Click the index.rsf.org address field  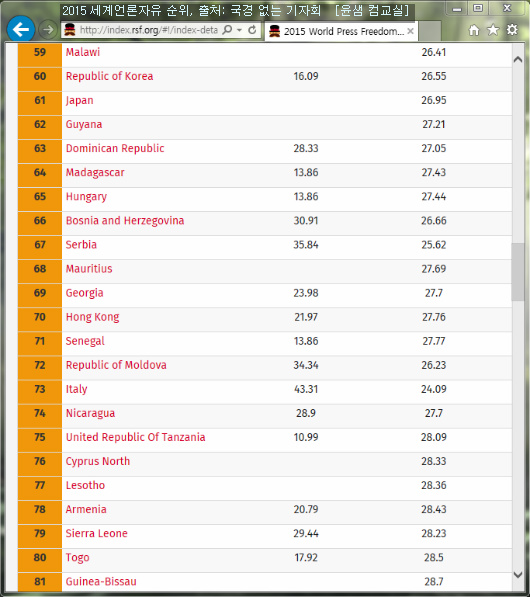coord(148,30)
